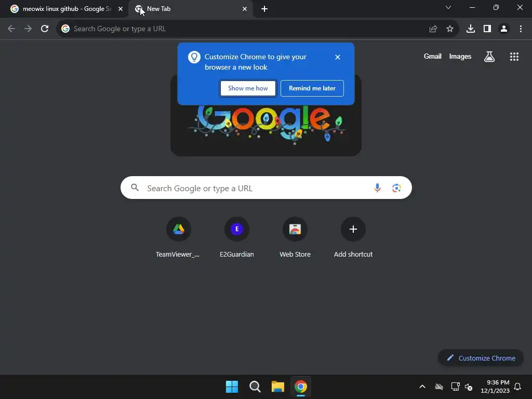532x399 pixels.
Task: Open the Gmail link
Action: pyautogui.click(x=433, y=56)
